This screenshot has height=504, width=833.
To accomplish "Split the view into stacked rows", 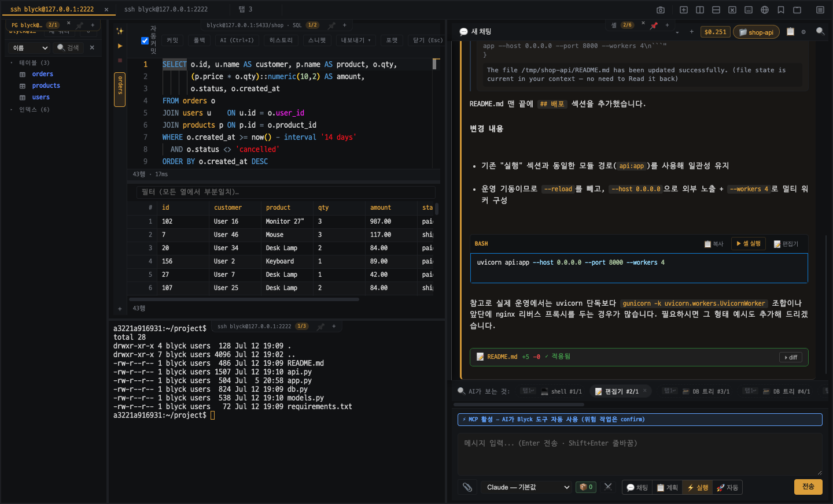I will point(716,10).
